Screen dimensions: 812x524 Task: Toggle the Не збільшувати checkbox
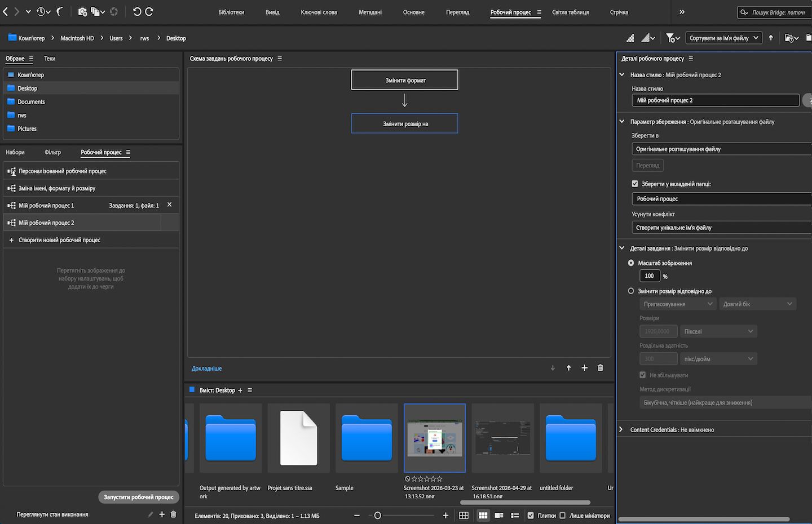coord(643,375)
